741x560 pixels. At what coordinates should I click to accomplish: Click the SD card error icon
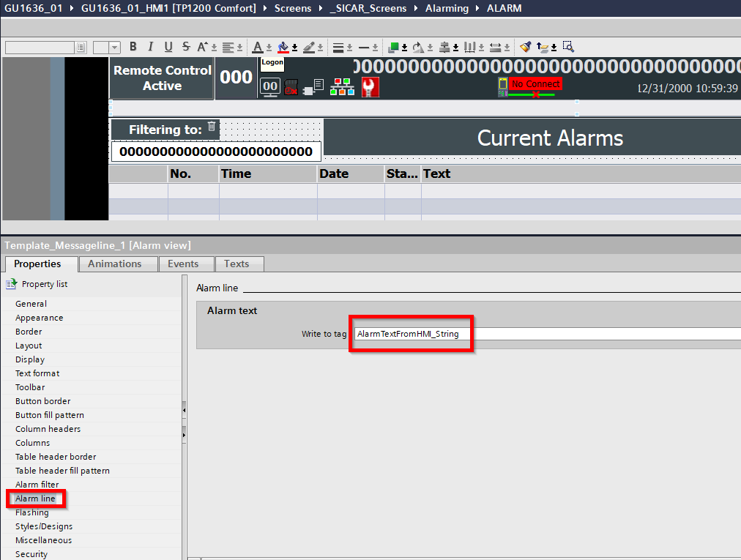[291, 87]
